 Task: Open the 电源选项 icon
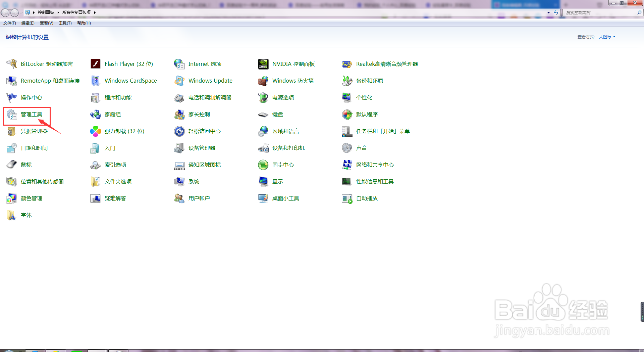click(x=263, y=97)
